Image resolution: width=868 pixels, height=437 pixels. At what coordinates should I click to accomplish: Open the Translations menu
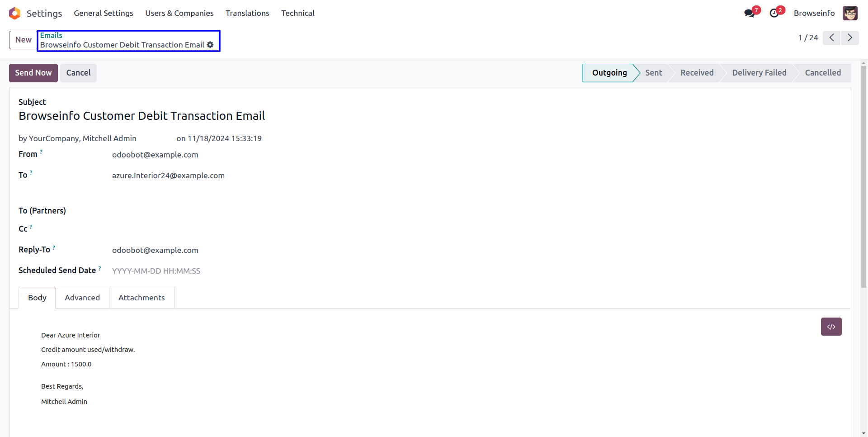pos(247,13)
